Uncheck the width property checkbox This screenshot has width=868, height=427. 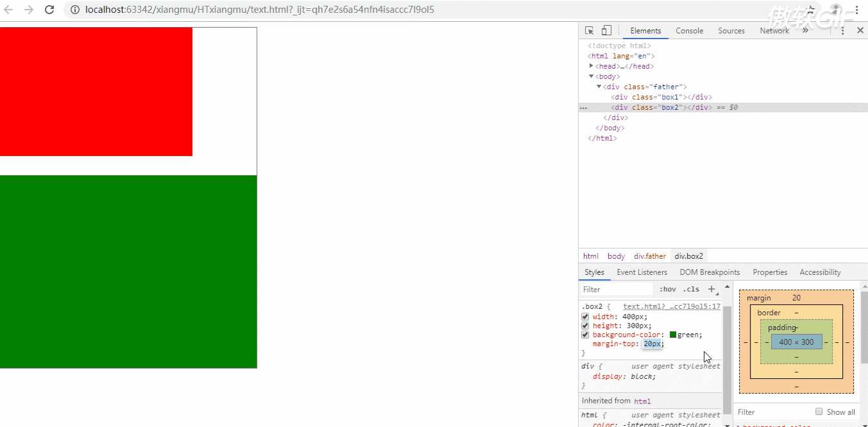[x=585, y=317]
